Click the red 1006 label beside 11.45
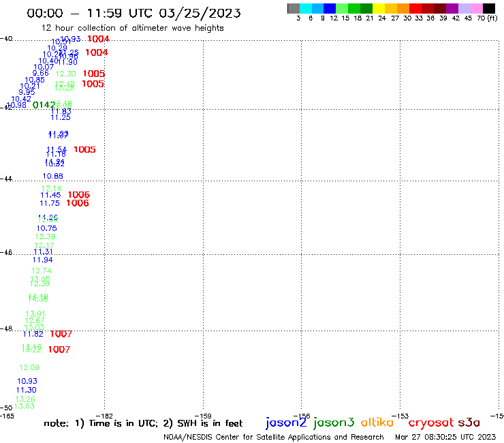This screenshot has width=504, height=443. (x=79, y=195)
